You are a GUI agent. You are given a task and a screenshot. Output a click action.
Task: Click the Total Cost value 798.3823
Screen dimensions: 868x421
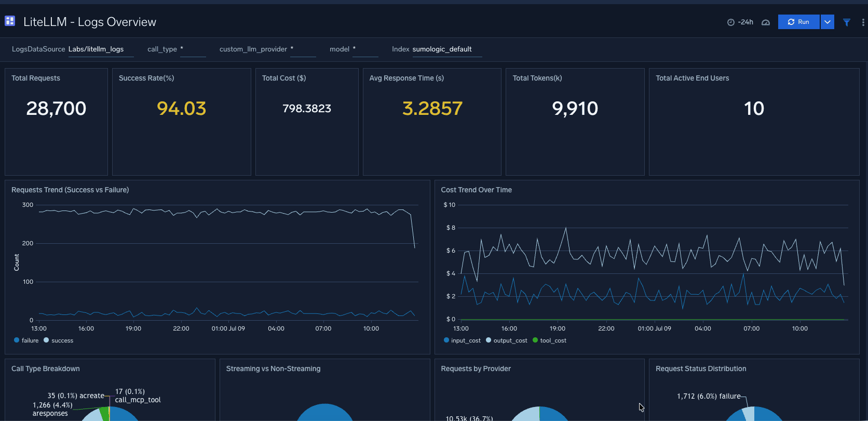point(307,108)
